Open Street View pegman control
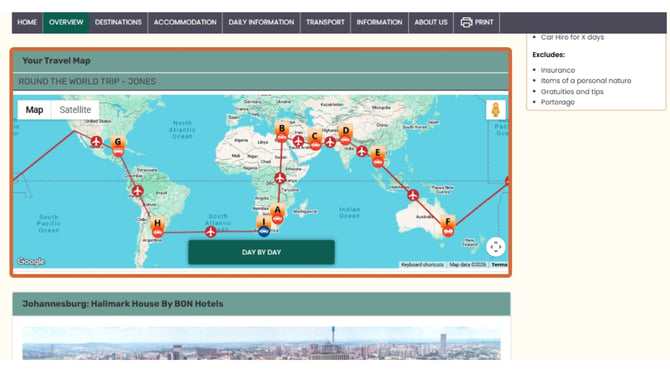The image size is (670, 372). (x=496, y=110)
